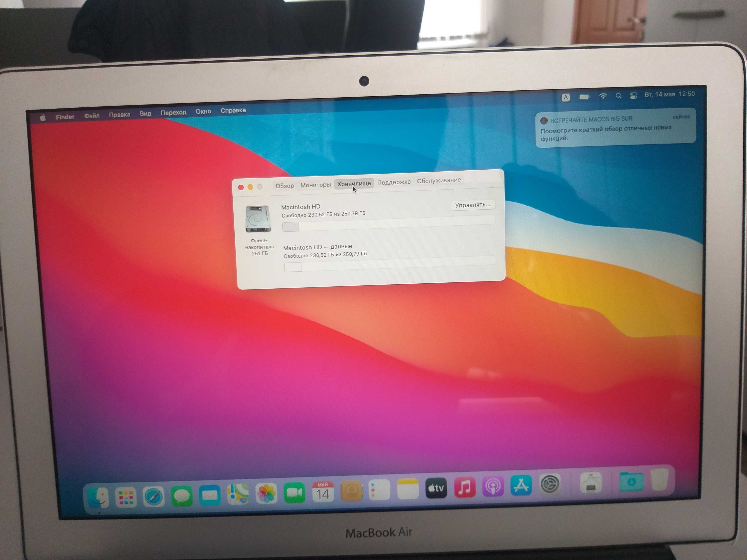Open the Окно menu
The height and width of the screenshot is (560, 747).
pos(203,111)
